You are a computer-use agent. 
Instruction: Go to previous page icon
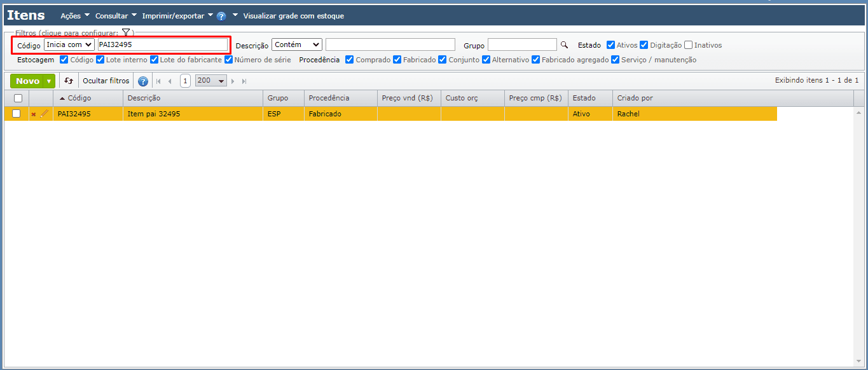coord(170,81)
